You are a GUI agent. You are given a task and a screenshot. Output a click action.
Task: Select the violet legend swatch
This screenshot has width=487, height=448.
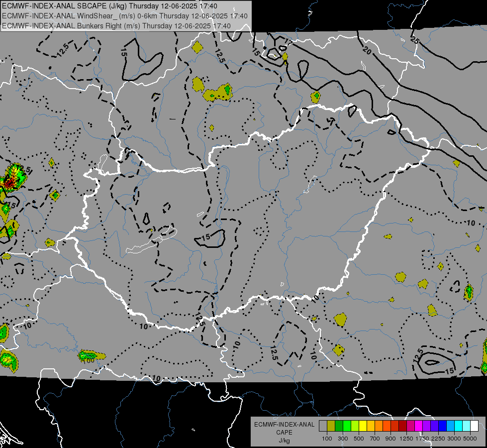tap(426, 426)
